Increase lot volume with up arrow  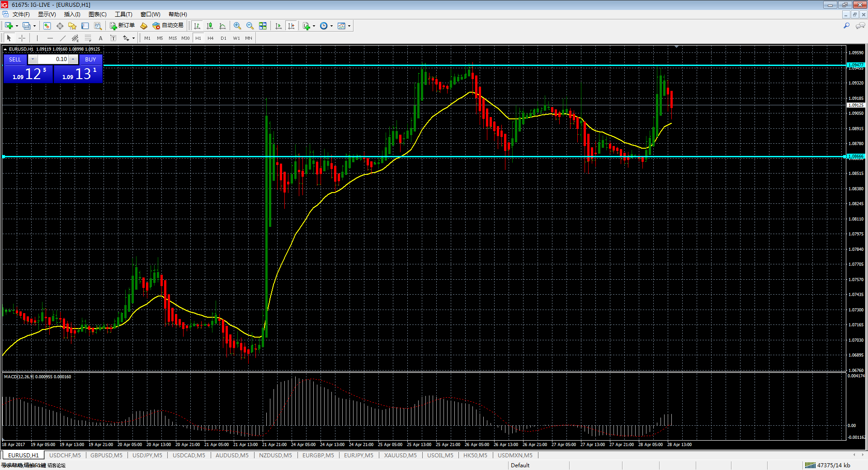tap(73, 59)
